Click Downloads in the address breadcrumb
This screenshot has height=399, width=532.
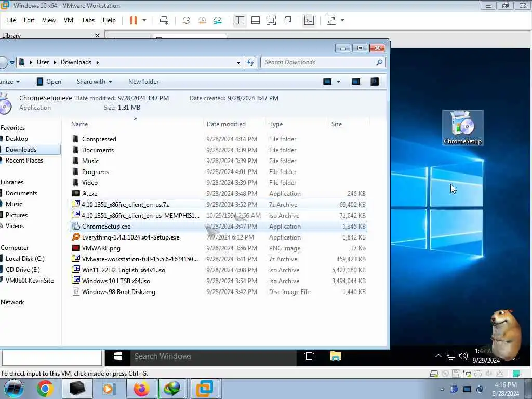[76, 62]
